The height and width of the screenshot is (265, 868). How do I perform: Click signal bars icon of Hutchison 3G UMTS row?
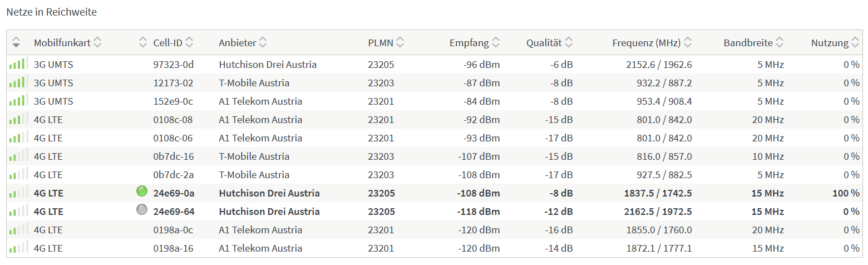18,64
